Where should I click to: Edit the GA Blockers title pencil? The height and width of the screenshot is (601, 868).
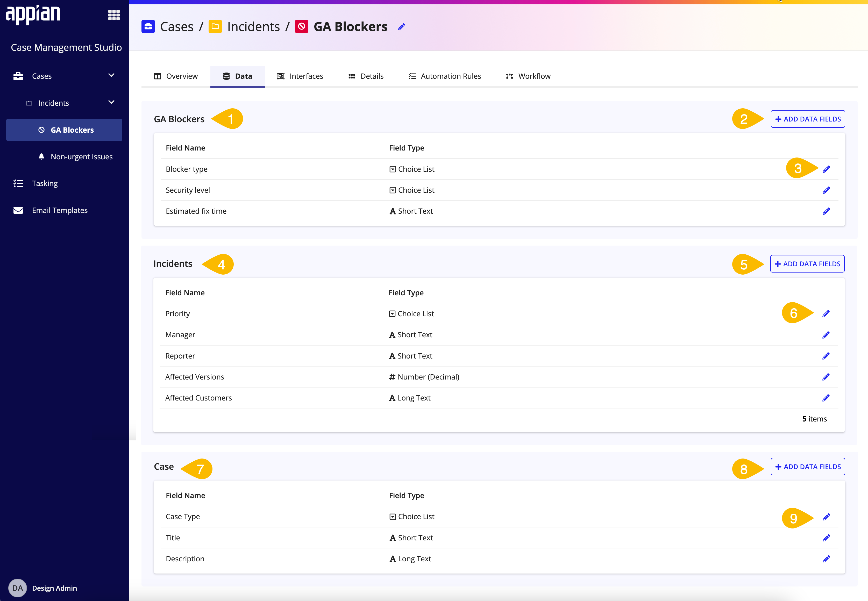(401, 27)
